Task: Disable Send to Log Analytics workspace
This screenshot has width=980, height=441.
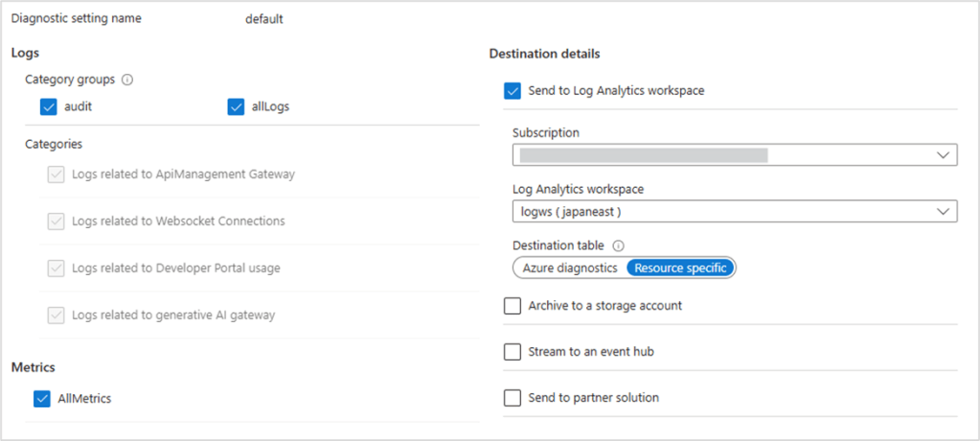Action: (513, 91)
